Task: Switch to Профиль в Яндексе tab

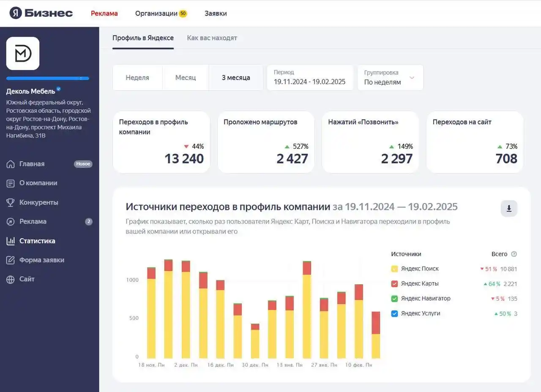Action: [x=143, y=38]
